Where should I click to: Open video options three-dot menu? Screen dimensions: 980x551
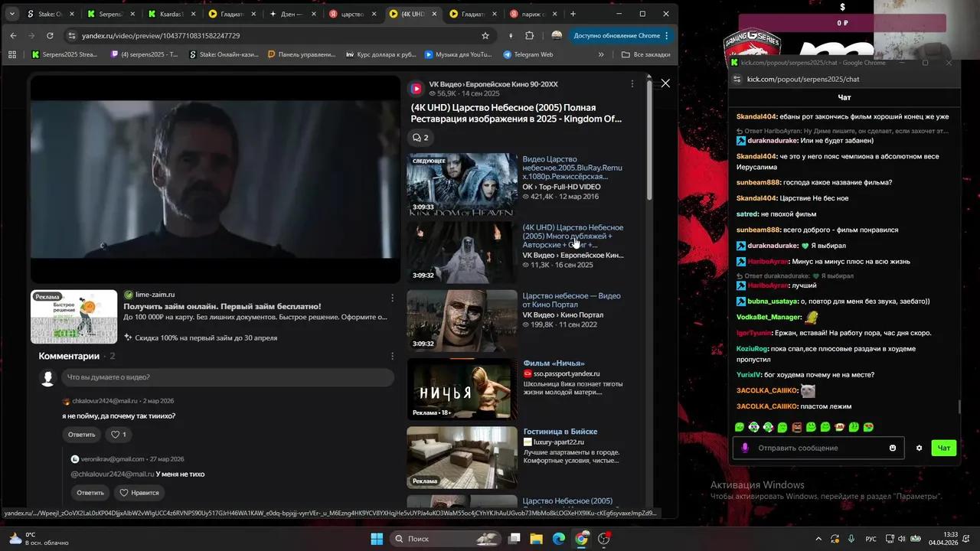coord(632,83)
